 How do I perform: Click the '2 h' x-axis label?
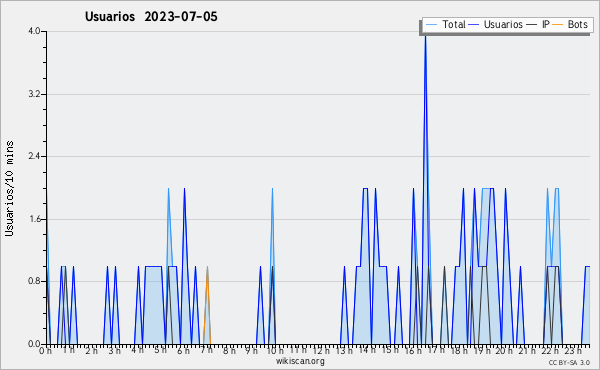pos(91,350)
